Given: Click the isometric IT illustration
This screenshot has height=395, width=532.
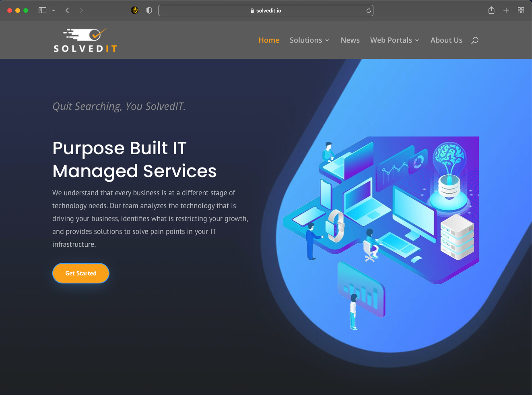Looking at the screenshot, I should coord(381,233).
